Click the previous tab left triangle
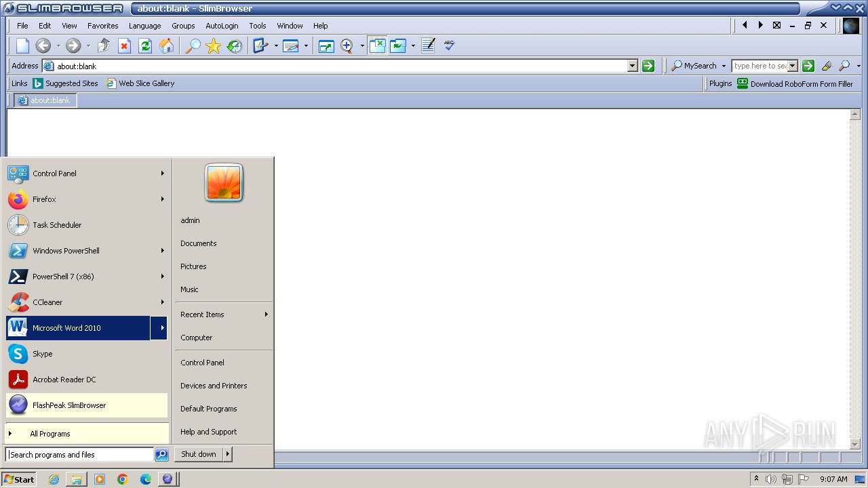 (745, 25)
